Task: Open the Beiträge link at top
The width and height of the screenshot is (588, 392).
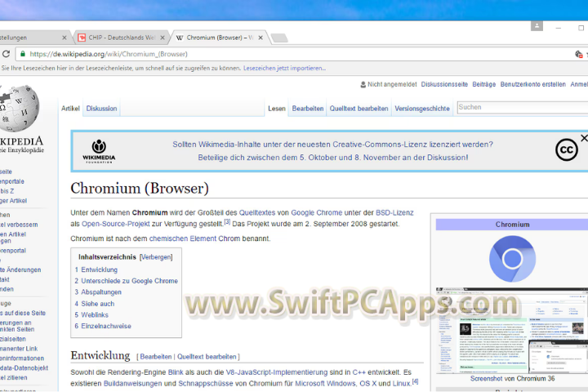Action: point(483,84)
